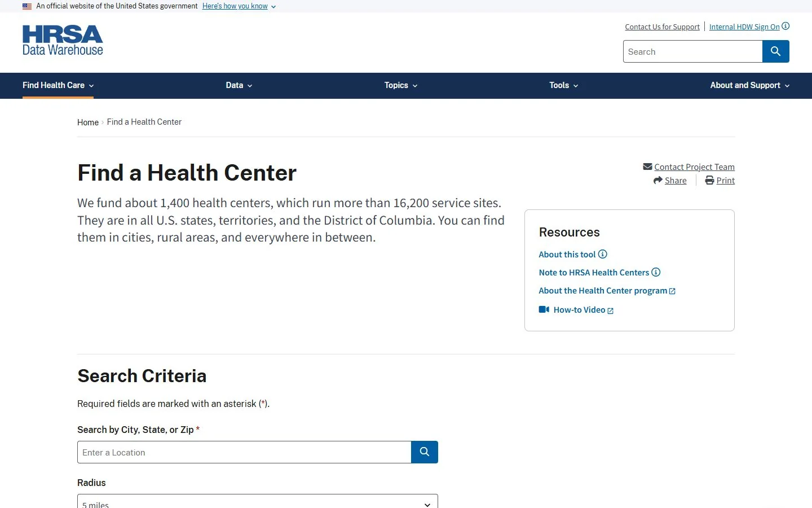Click the "Resources" panel heading
This screenshot has width=812, height=508.
569,232
